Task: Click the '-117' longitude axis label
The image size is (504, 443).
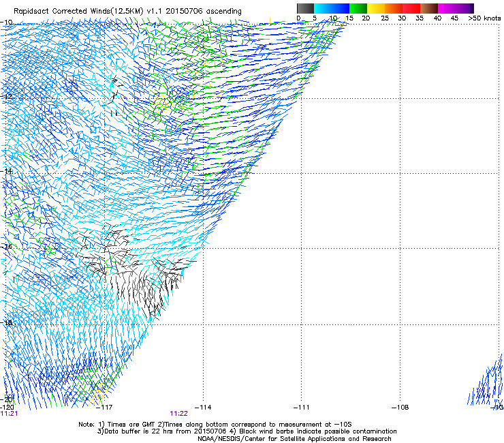Action: point(105,408)
